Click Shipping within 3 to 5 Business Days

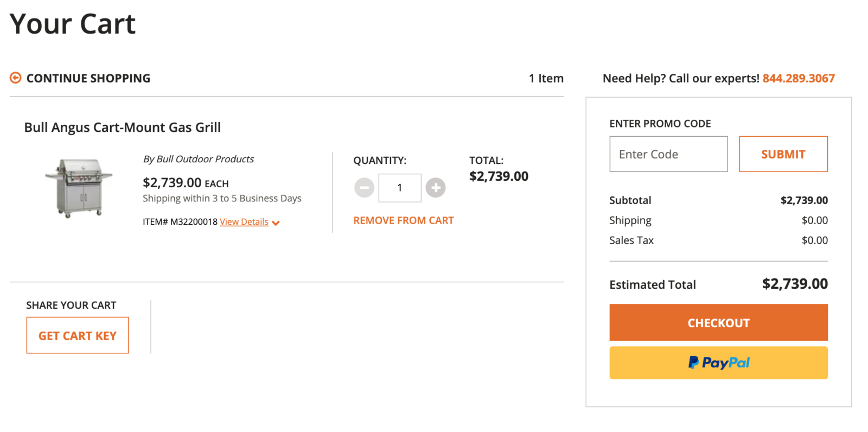222,199
